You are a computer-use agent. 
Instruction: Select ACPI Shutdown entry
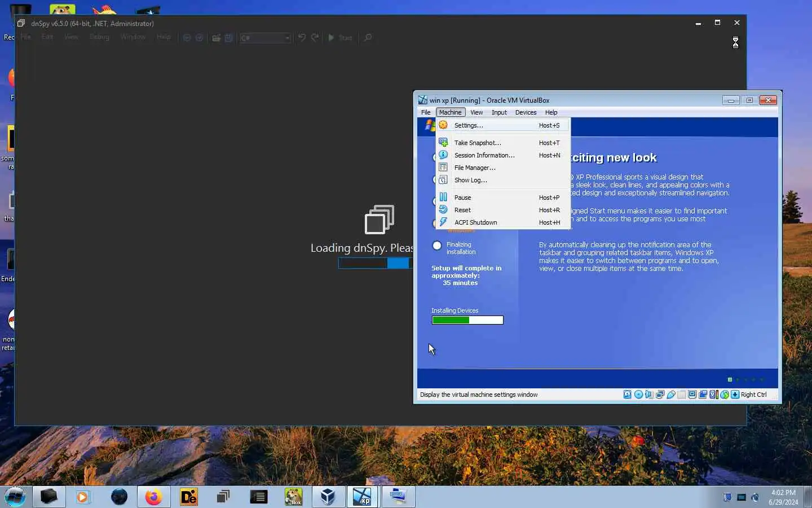(503, 222)
